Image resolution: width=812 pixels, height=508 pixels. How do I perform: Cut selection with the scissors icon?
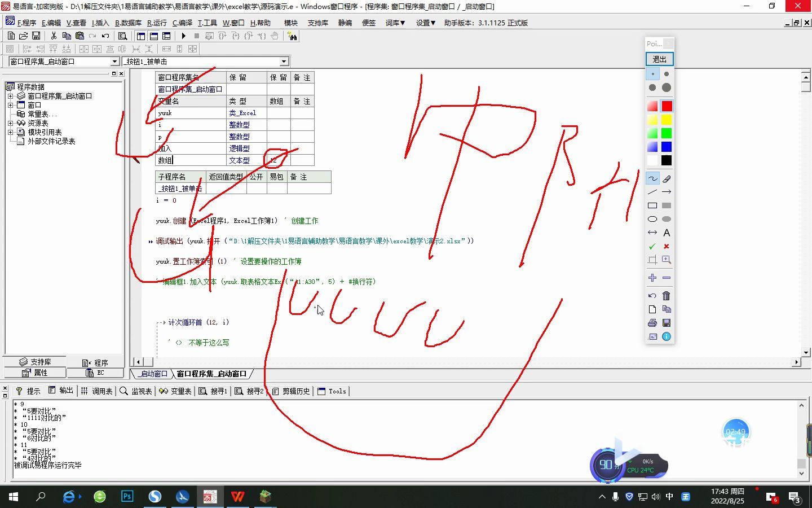pyautogui.click(x=54, y=36)
